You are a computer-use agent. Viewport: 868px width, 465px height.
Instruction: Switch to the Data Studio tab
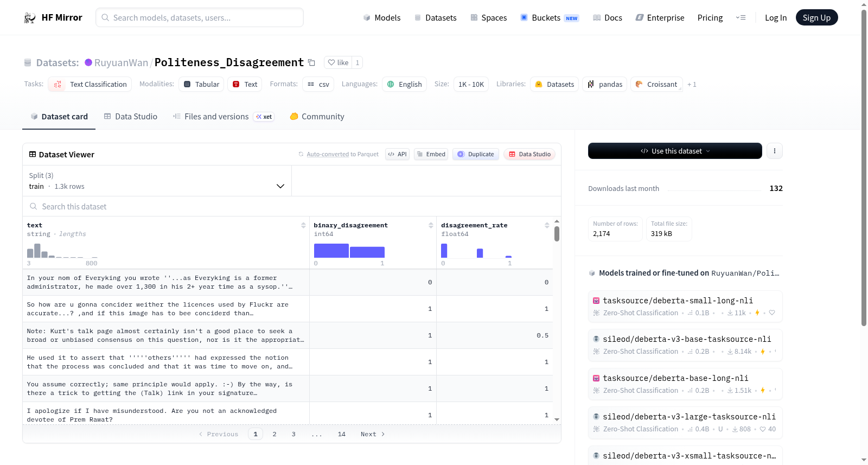pos(130,116)
